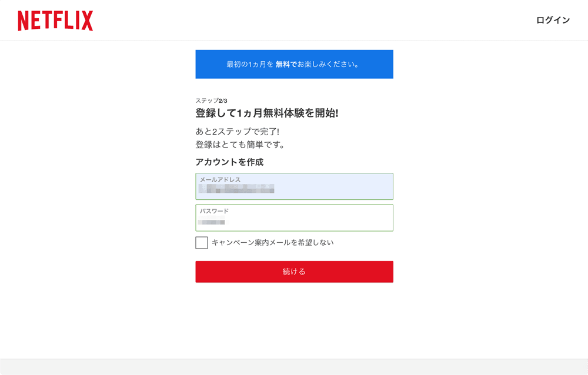Click the キャンペーン案内メールを希望しない label text
The height and width of the screenshot is (375, 588).
273,243
